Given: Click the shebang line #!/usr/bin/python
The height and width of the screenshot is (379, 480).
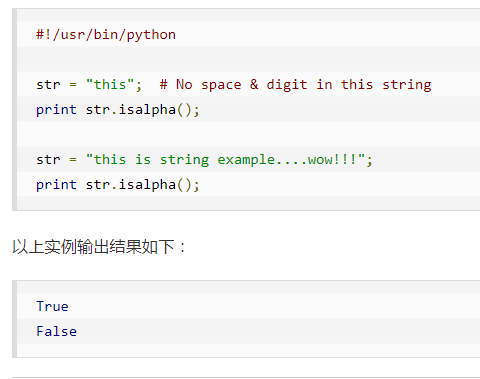Looking at the screenshot, I should (x=106, y=35).
